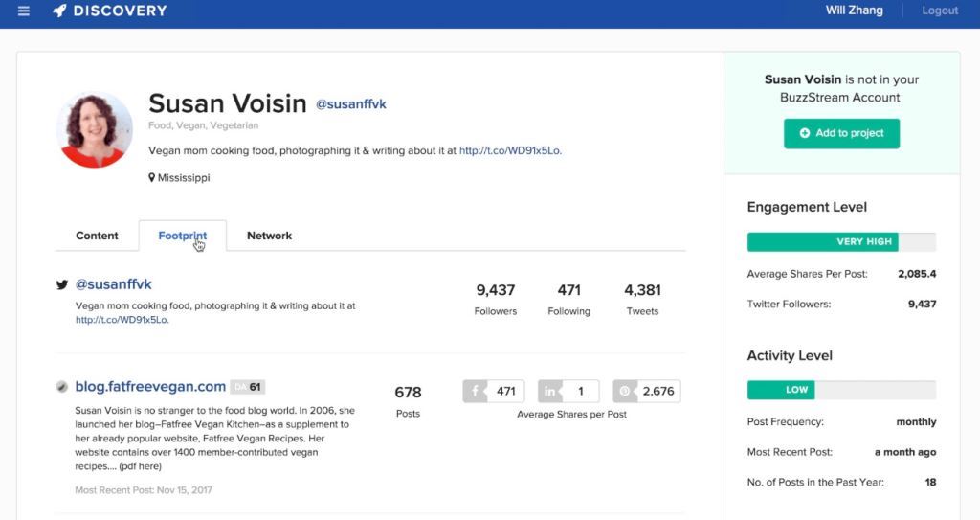
Task: Open the hamburger menu icon
Action: coord(24,11)
